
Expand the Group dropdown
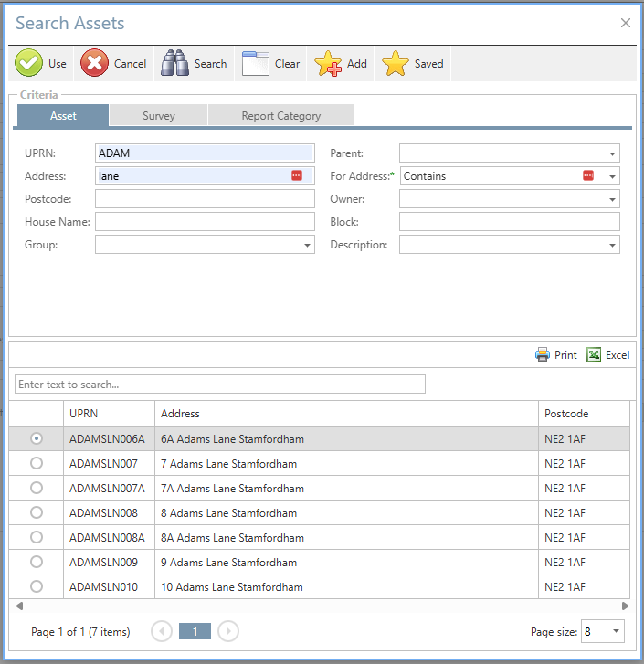coord(307,245)
